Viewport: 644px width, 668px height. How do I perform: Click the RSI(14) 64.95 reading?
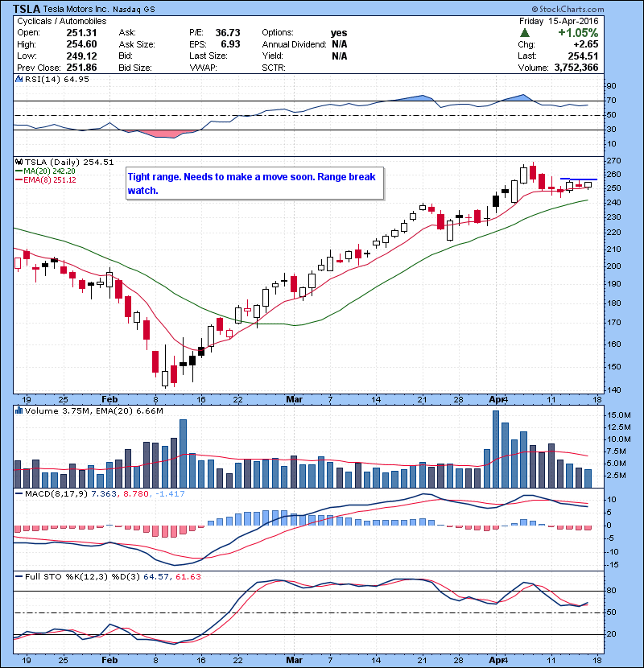[57, 79]
